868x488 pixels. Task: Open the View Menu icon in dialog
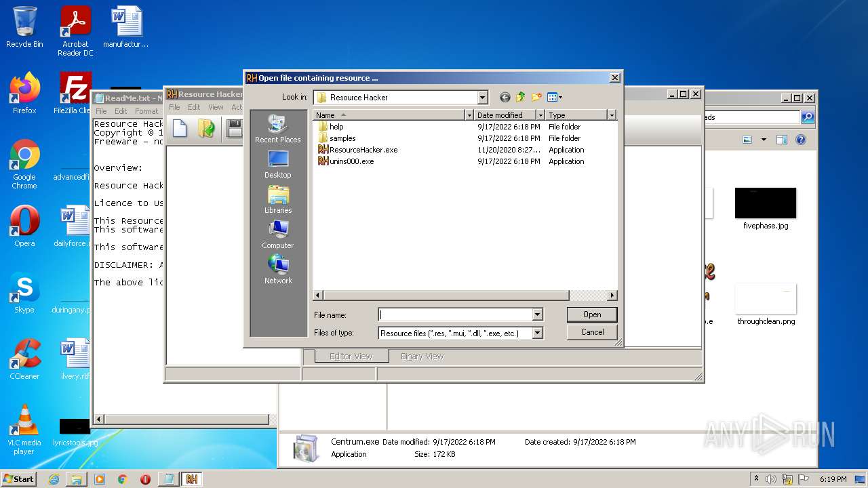point(555,98)
